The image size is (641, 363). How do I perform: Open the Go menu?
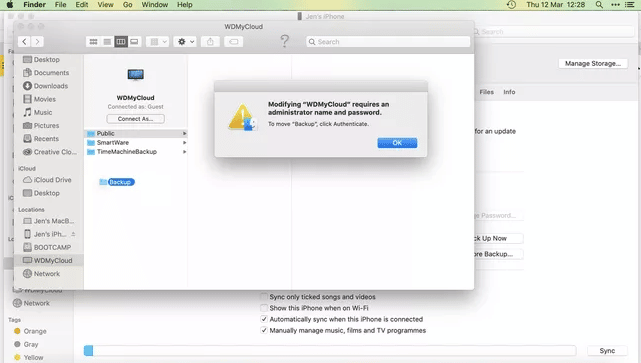128,5
